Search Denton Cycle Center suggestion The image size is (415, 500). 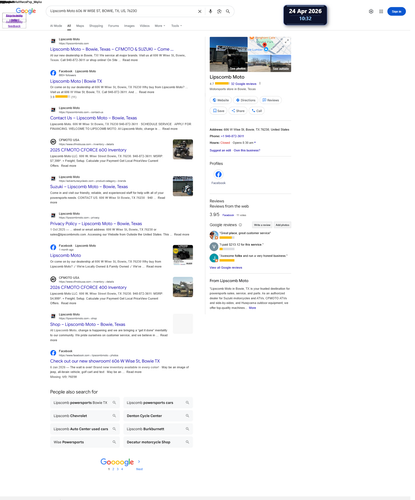pyautogui.click(x=158, y=416)
